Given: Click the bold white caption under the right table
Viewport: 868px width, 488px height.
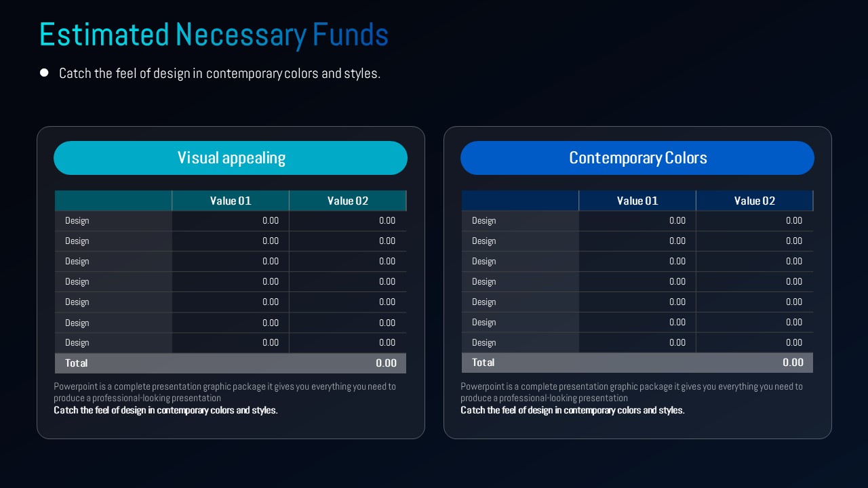Looking at the screenshot, I should pyautogui.click(x=572, y=410).
